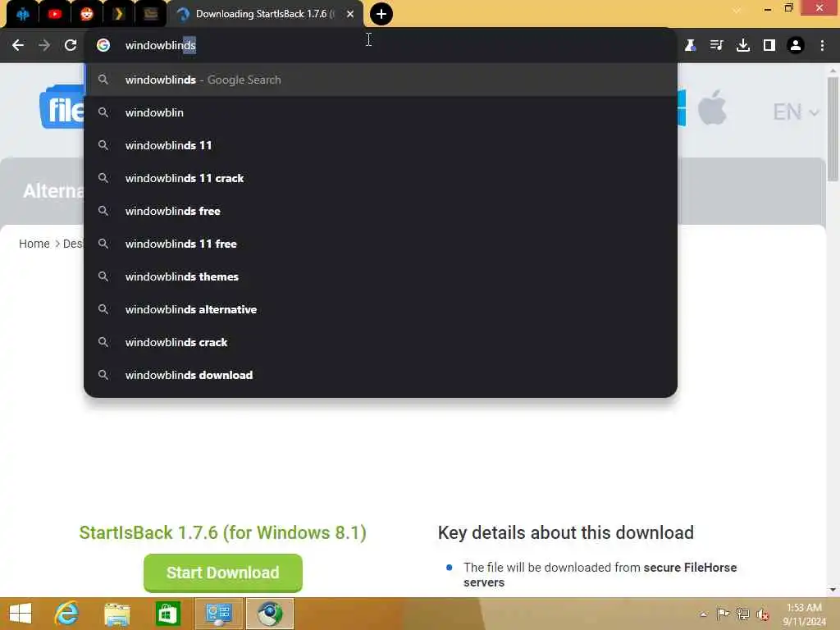Open the Home breadcrumb link

[34, 244]
